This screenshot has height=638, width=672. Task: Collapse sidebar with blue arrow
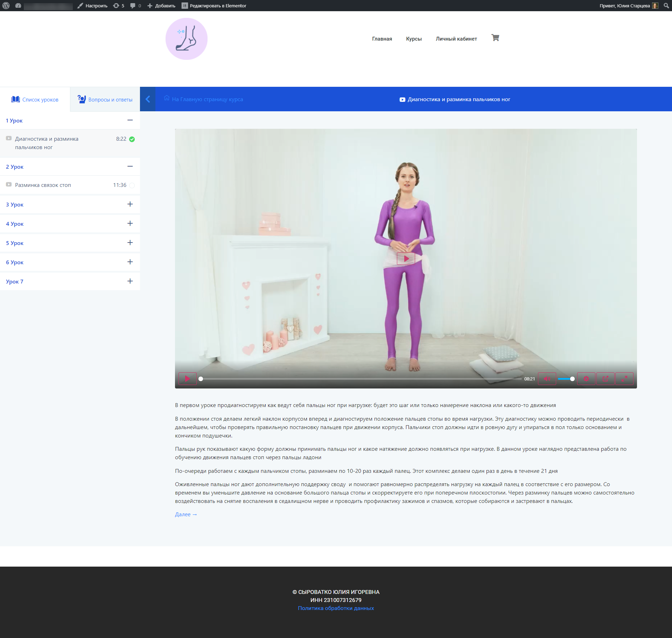pyautogui.click(x=148, y=99)
